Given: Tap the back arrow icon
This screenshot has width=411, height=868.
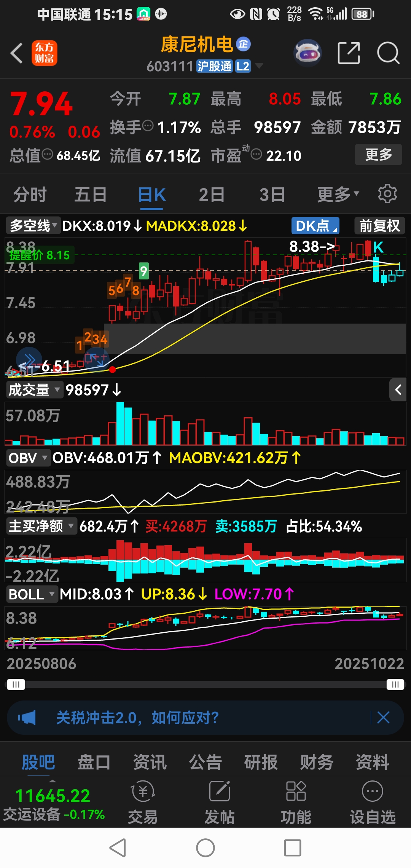Looking at the screenshot, I should click(17, 53).
